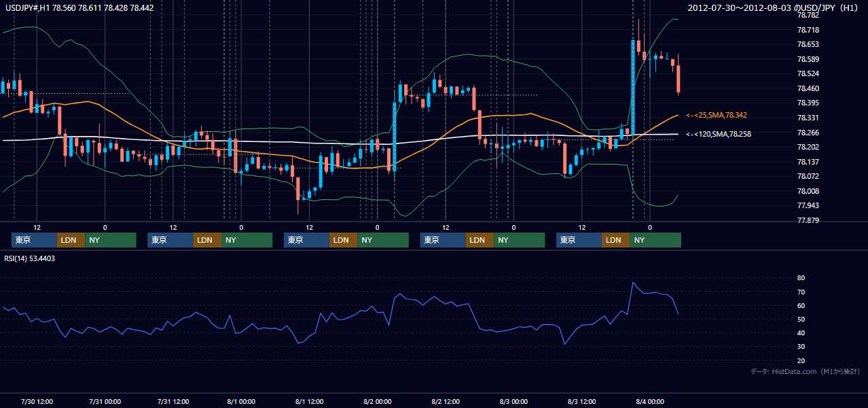Click the 7/31 00:00 time axis label
The width and height of the screenshot is (868, 408).
(x=105, y=401)
